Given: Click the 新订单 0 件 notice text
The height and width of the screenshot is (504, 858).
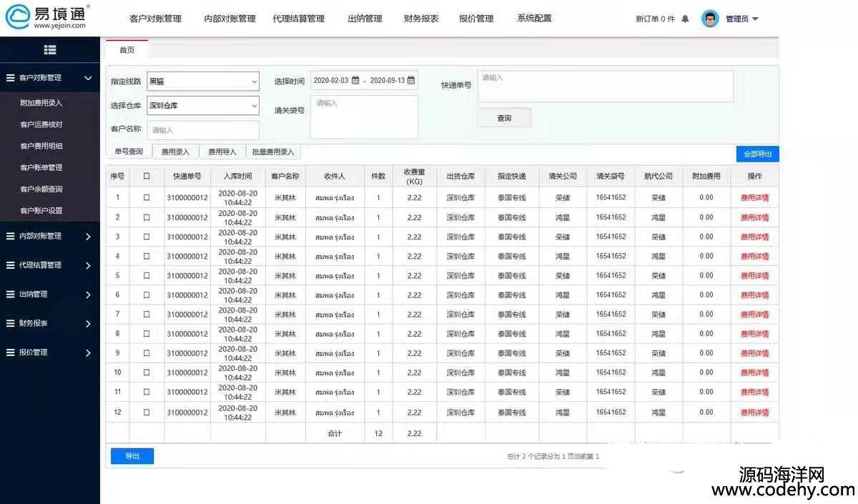Looking at the screenshot, I should pyautogui.click(x=655, y=19).
